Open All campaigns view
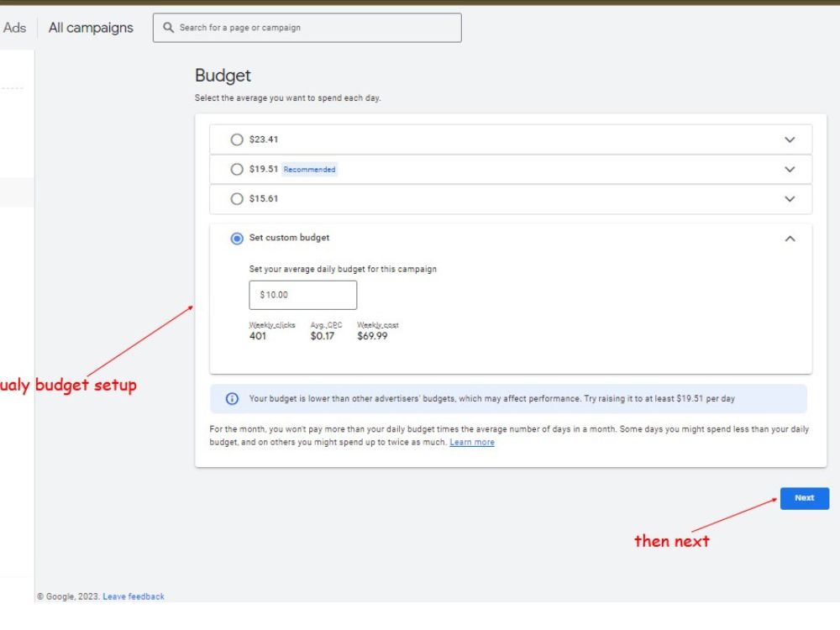This screenshot has width=840, height=630. [x=91, y=28]
